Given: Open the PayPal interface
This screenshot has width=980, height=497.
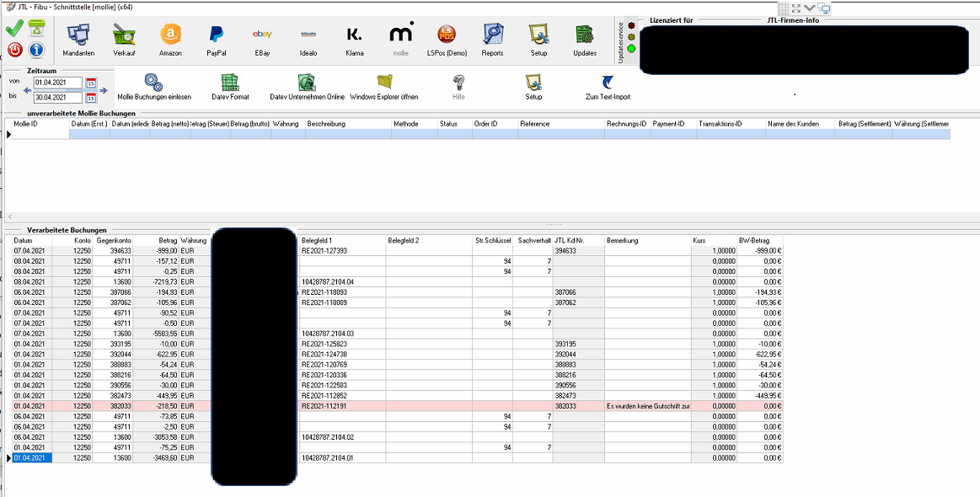Looking at the screenshot, I should 217,40.
